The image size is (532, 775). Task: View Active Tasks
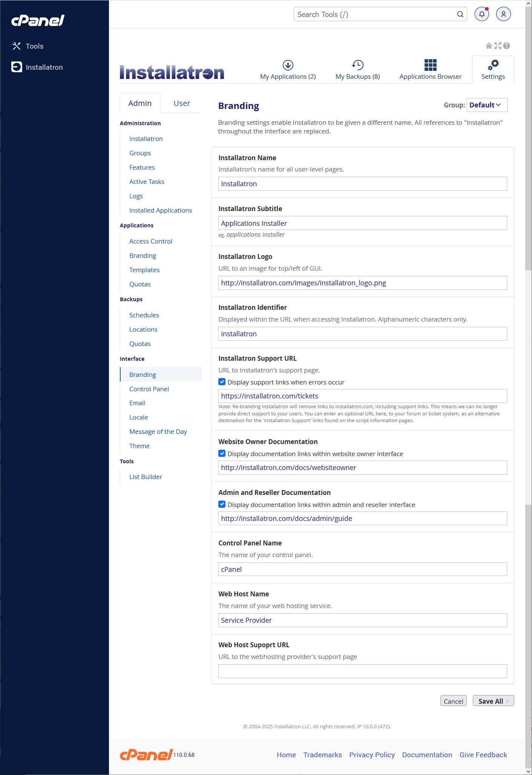pyautogui.click(x=147, y=182)
